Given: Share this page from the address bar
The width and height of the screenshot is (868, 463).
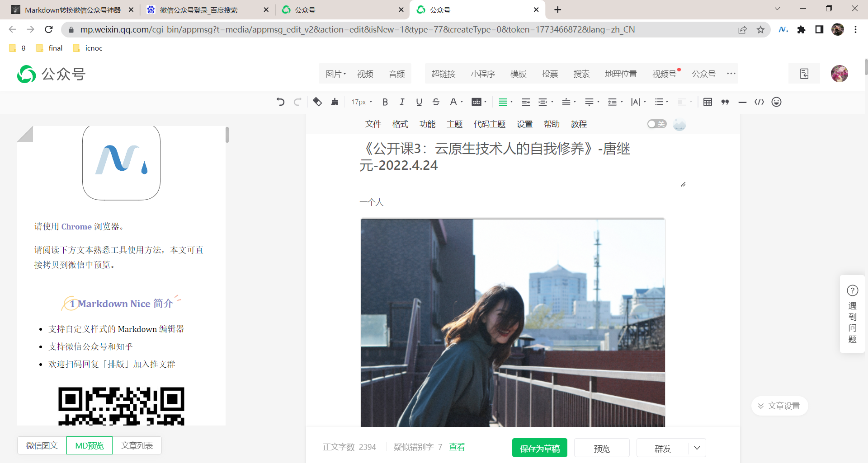Looking at the screenshot, I should pos(743,29).
